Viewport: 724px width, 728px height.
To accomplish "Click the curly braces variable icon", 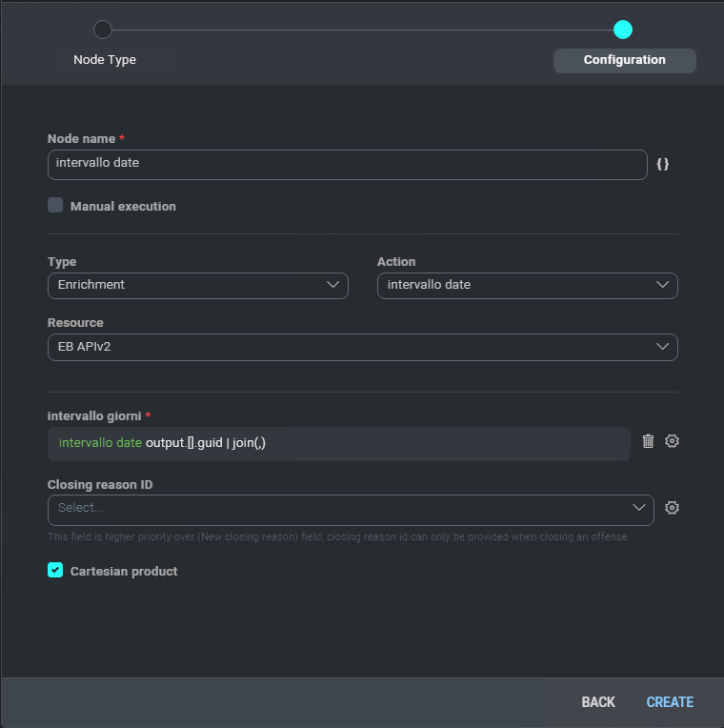I will 663,164.
